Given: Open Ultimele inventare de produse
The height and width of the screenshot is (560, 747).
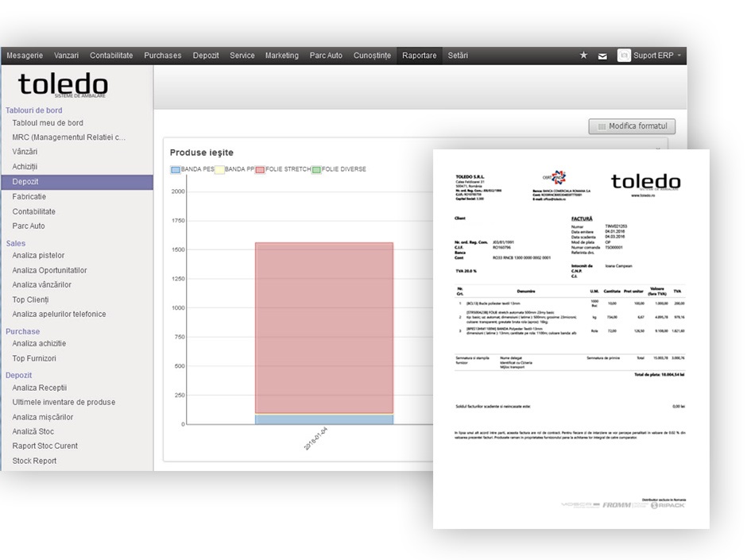Looking at the screenshot, I should [x=64, y=403].
